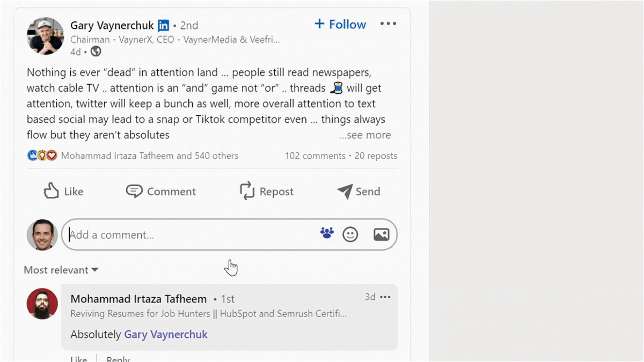Open three-dot menu on Mohammad's comment

coord(385,297)
